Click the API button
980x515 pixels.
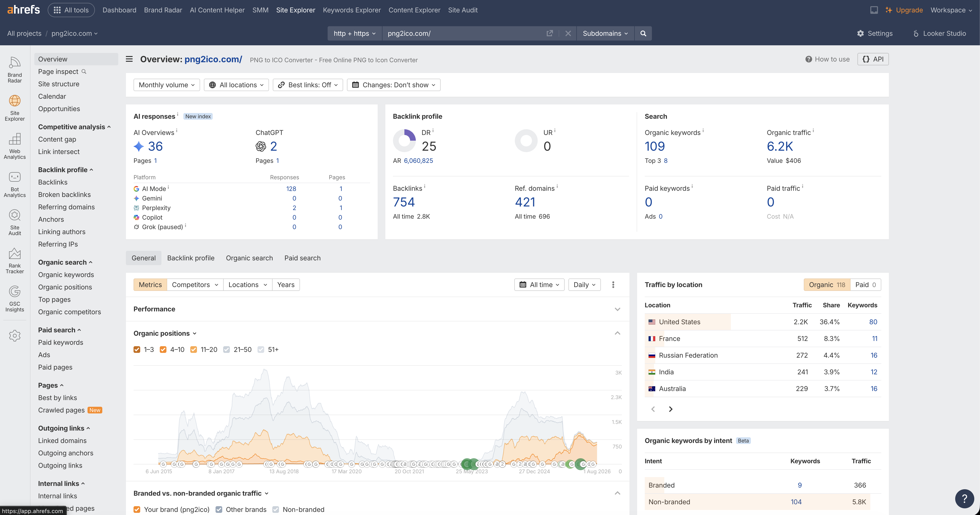click(x=873, y=59)
